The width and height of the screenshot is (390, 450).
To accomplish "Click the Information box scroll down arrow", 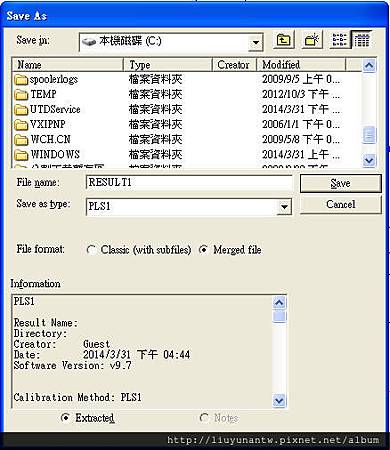I will click(279, 400).
